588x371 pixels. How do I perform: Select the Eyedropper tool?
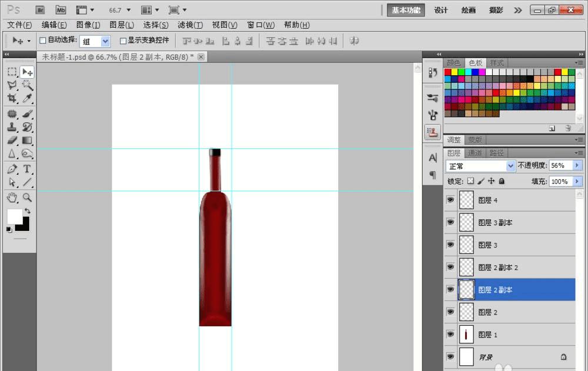(27, 99)
